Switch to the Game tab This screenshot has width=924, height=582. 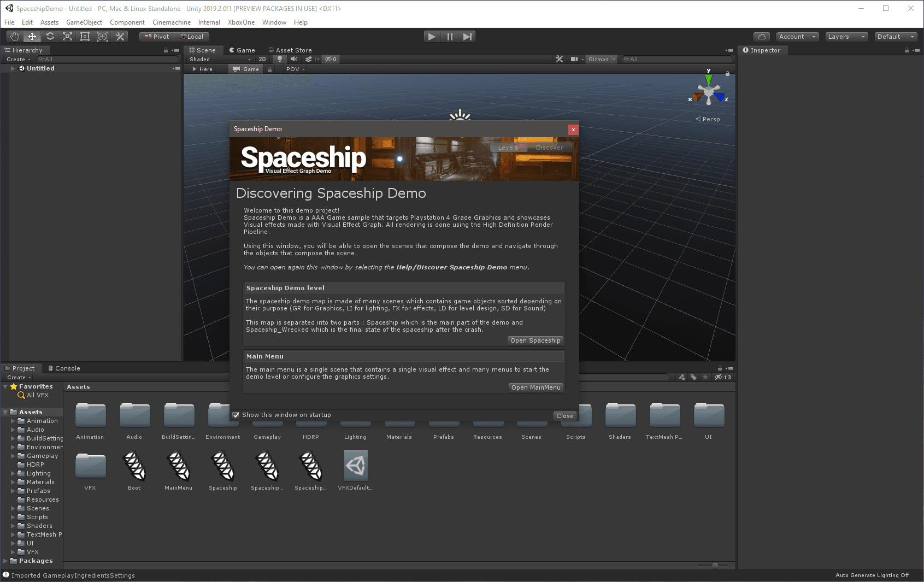[x=242, y=50]
